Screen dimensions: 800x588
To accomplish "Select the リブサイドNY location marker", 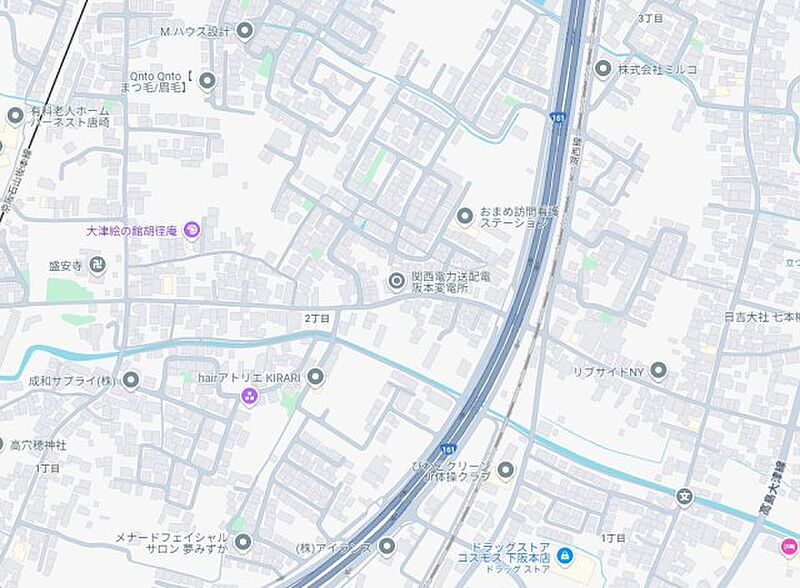I will tap(659, 371).
